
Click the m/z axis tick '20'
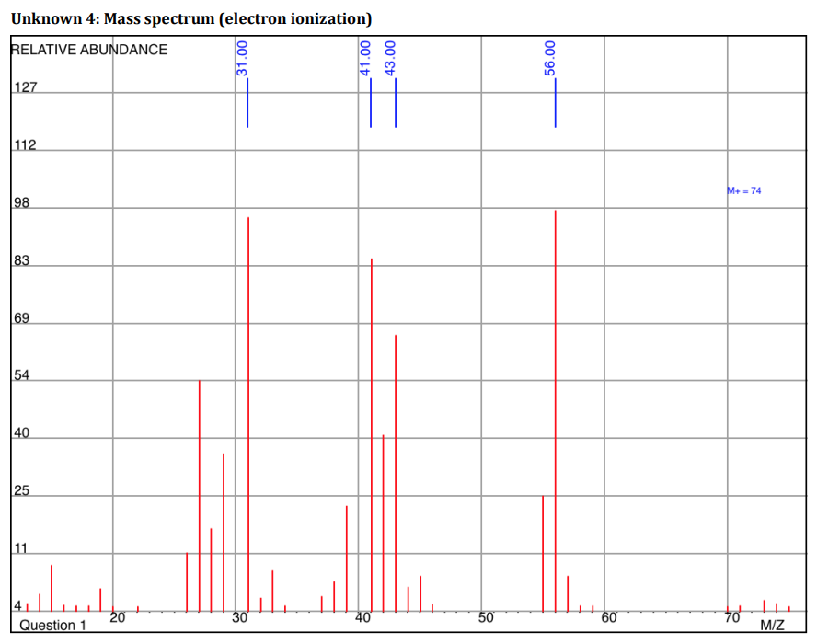[118, 618]
